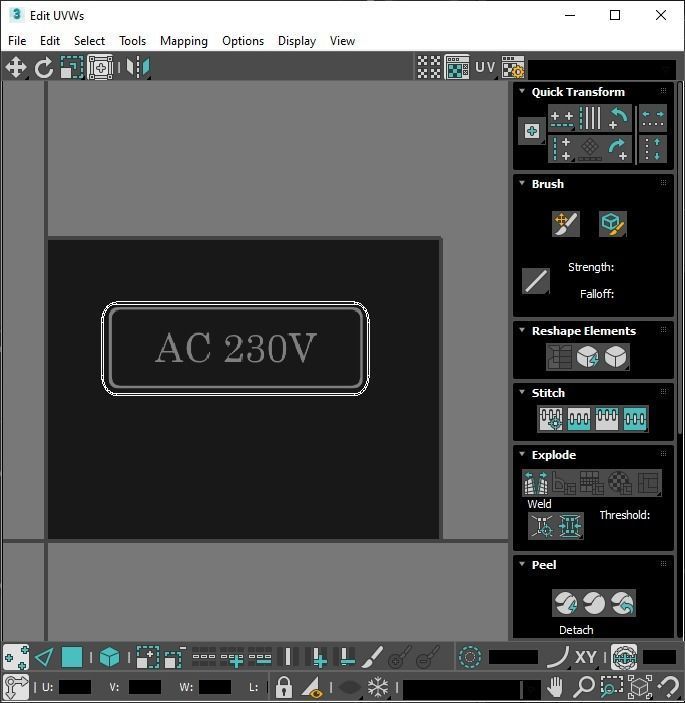Screen dimensions: 685x703
Task: Click the Quick Peel icon
Action: pos(566,603)
